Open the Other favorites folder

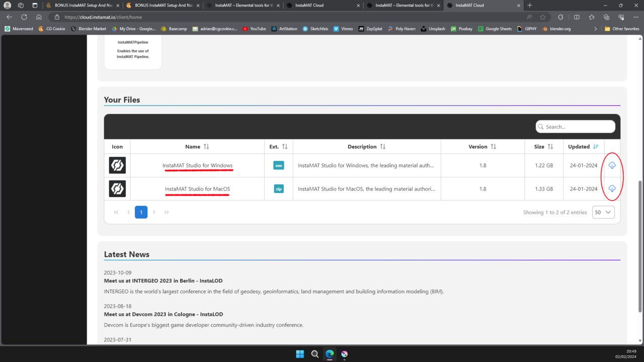click(621, 29)
